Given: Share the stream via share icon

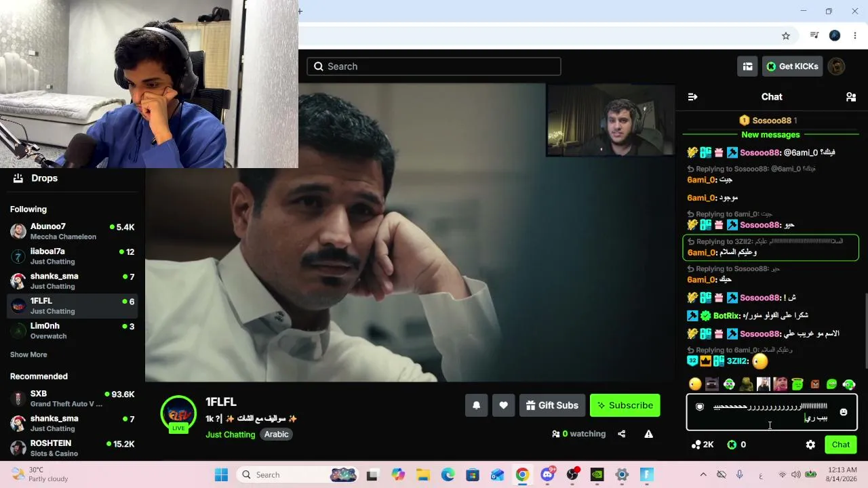Looking at the screenshot, I should tap(622, 434).
